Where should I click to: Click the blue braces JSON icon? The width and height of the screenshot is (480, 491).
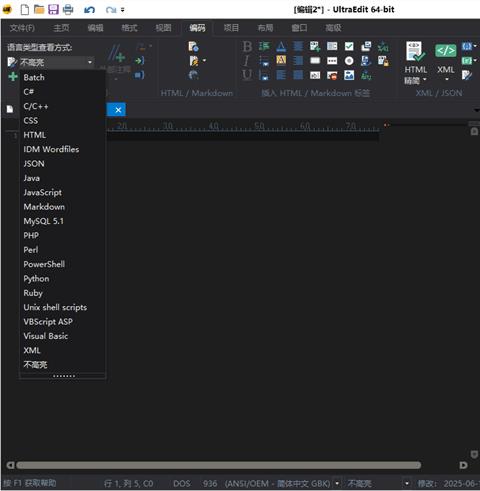(467, 46)
